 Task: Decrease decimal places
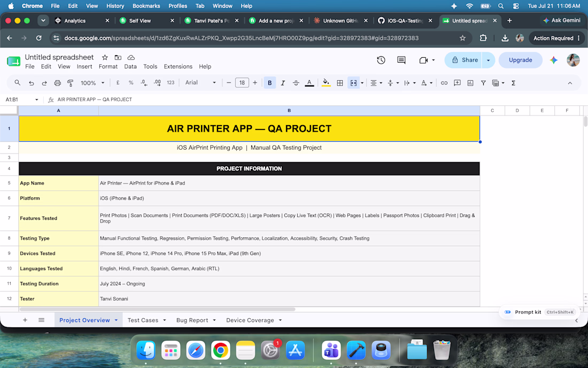(144, 83)
